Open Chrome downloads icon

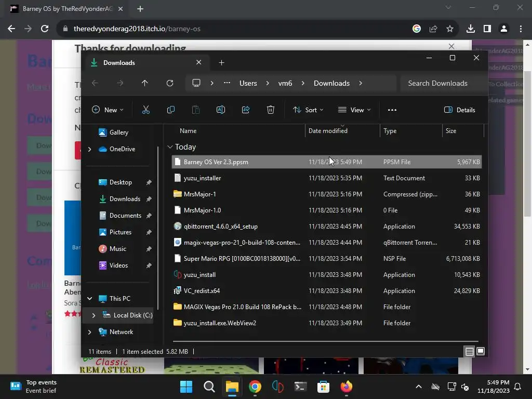[x=471, y=29]
